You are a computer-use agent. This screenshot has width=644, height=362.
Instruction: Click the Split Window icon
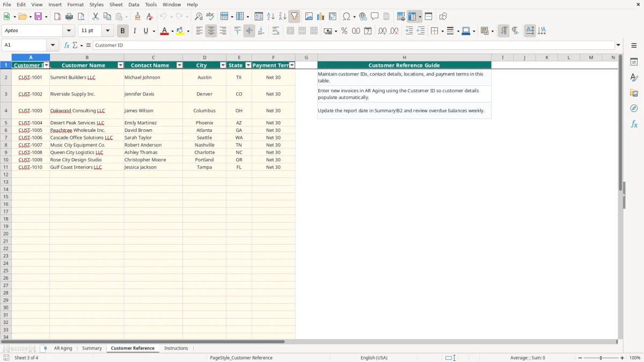tap(428, 17)
